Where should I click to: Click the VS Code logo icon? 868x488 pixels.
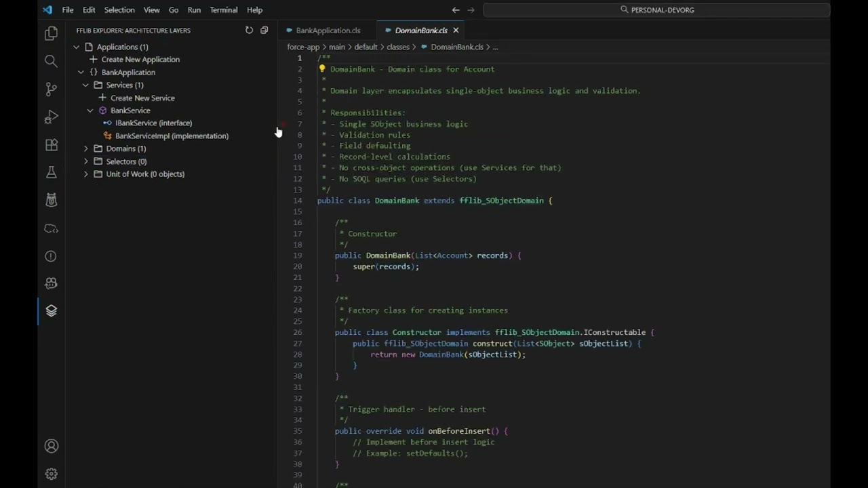click(47, 10)
